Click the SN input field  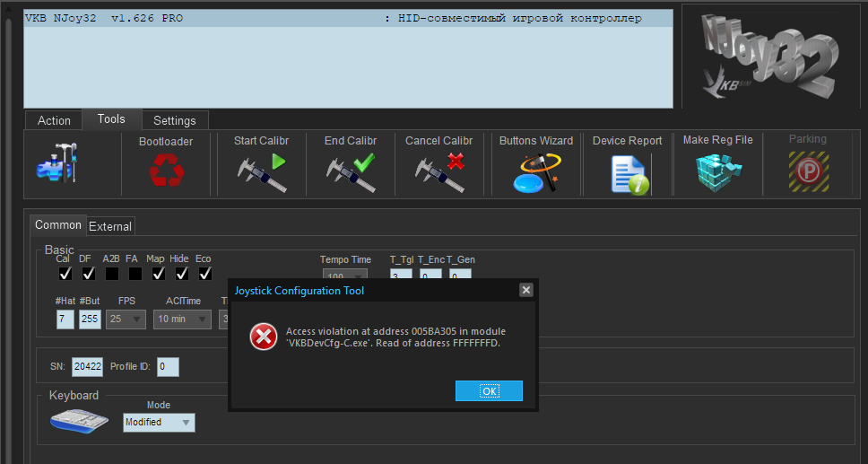pyautogui.click(x=88, y=367)
